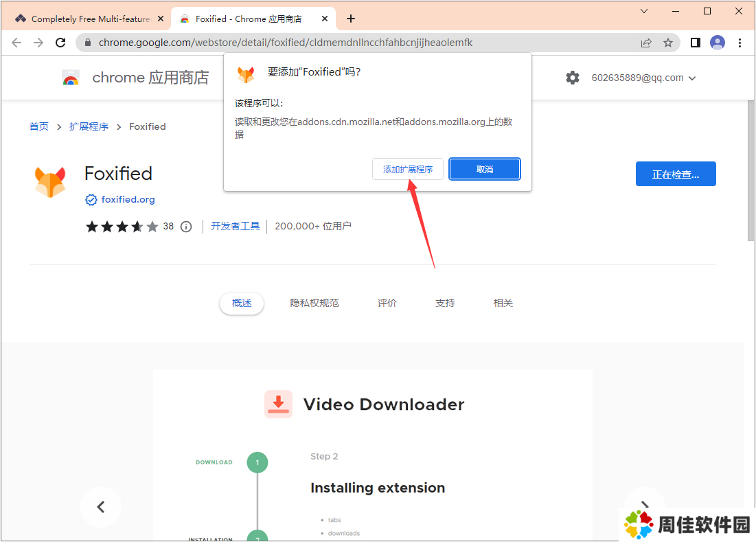Open web store settings gear

573,78
